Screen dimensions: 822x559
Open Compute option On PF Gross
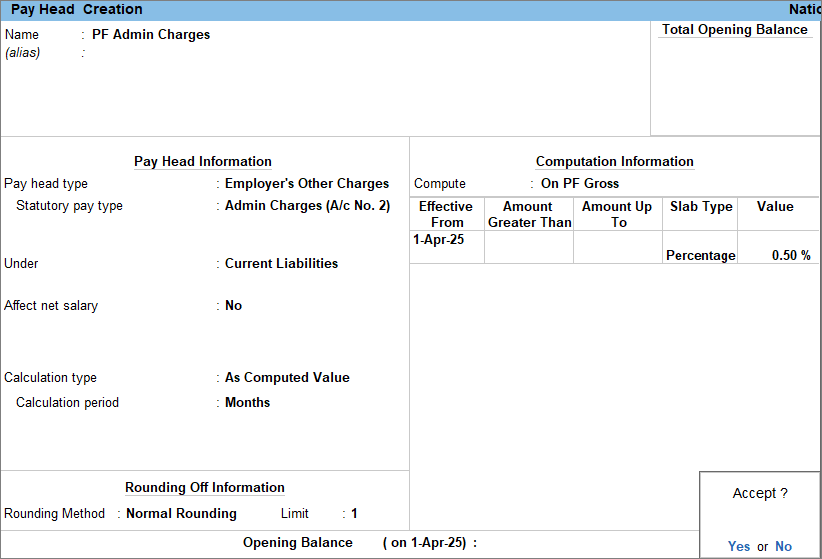[579, 184]
